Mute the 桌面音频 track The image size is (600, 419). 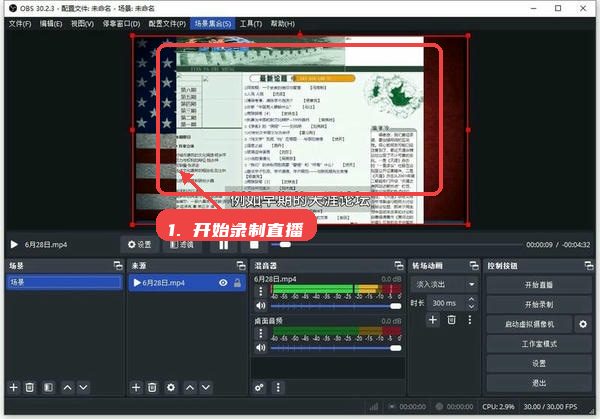[x=261, y=347]
